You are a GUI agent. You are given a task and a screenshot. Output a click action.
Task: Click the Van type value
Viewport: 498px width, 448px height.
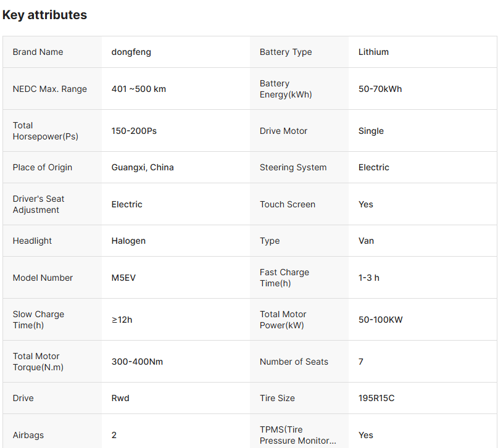[366, 241]
